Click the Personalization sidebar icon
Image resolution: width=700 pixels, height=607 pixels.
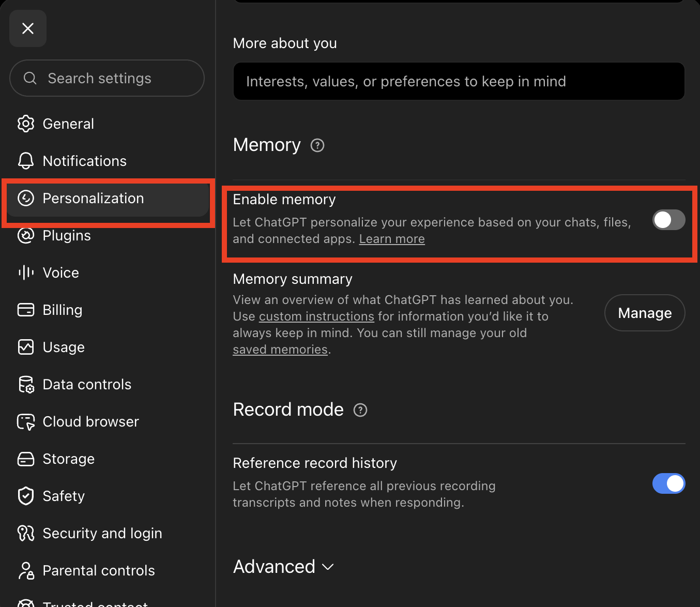(26, 198)
